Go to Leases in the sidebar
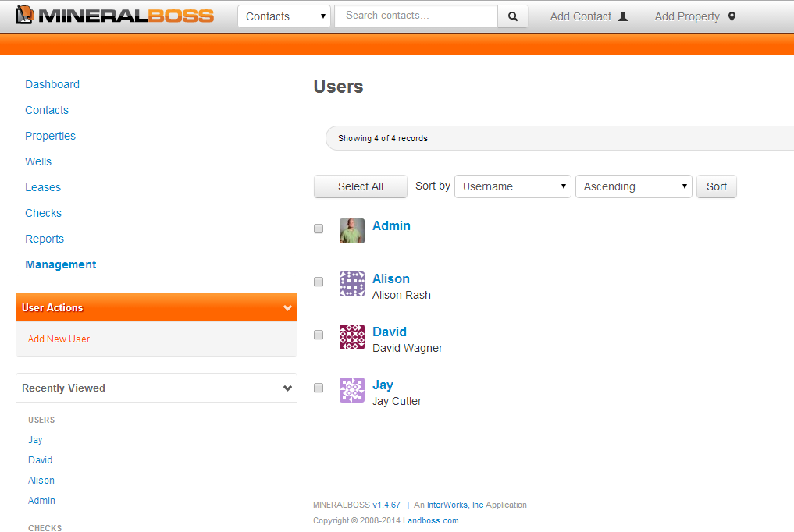The height and width of the screenshot is (532, 794). pos(43,187)
